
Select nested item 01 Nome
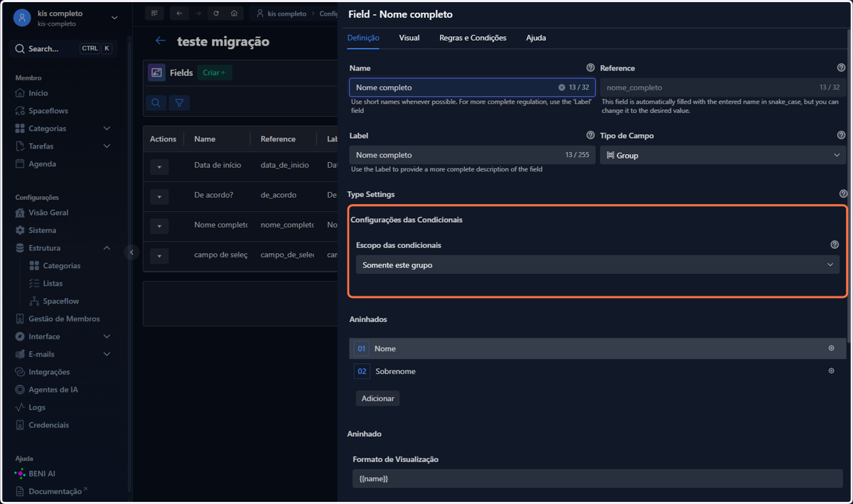[x=597, y=348]
